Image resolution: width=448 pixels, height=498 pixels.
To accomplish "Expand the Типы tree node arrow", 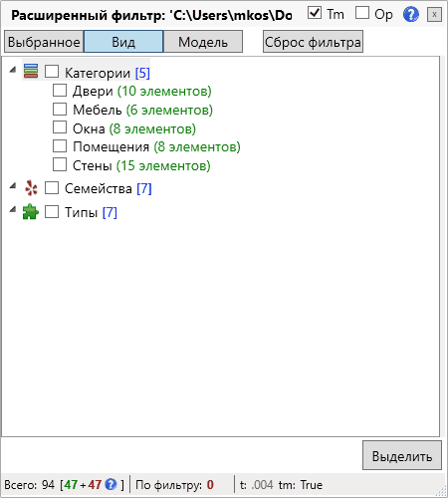I will pos(13,209).
